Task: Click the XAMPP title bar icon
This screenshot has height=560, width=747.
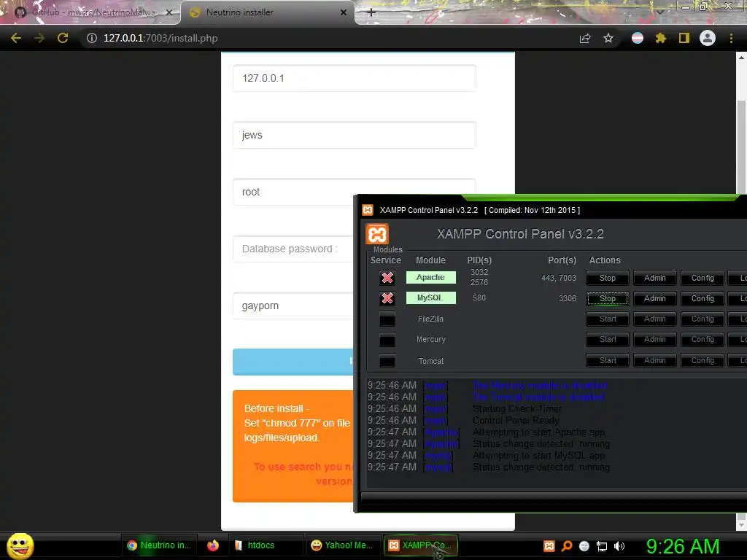Action: (368, 210)
